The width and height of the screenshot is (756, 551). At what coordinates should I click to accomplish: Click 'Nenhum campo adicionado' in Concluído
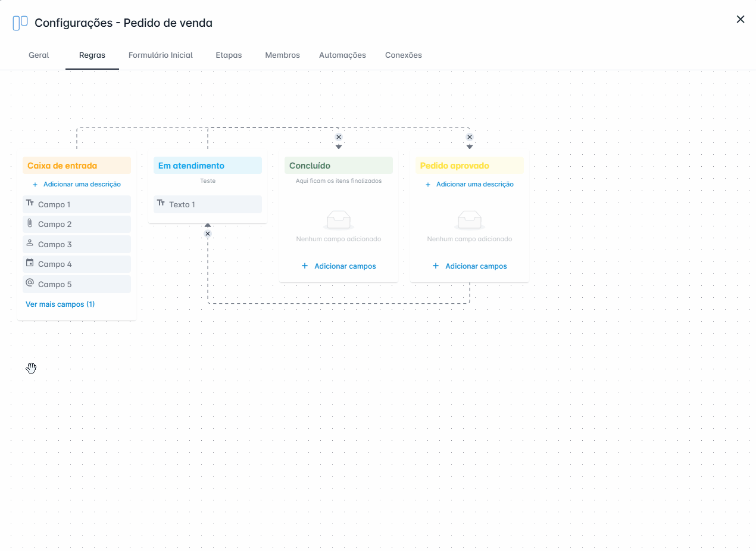339,239
